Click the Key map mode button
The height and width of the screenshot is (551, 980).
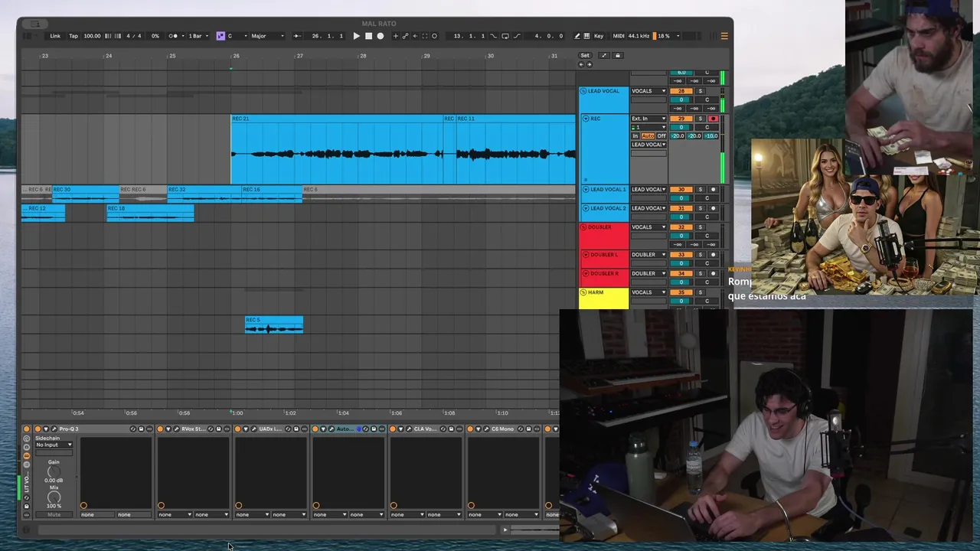[599, 36]
